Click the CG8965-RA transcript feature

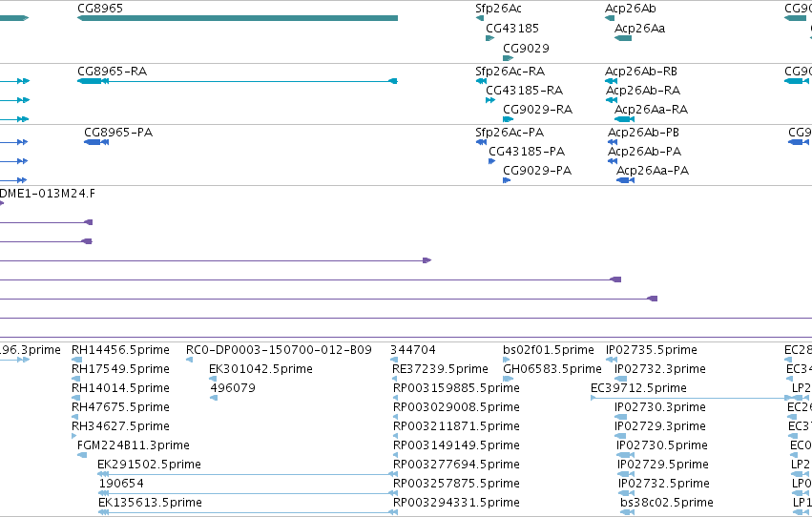pyautogui.click(x=238, y=81)
